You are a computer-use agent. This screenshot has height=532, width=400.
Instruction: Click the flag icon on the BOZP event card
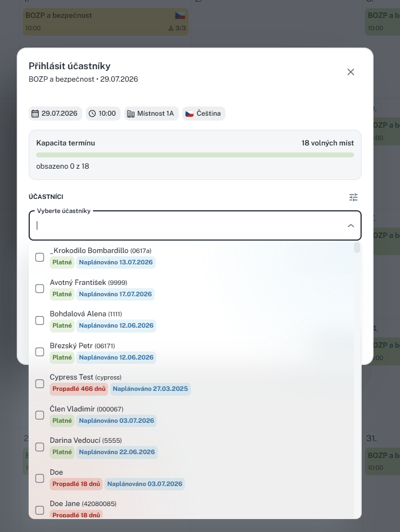click(180, 16)
